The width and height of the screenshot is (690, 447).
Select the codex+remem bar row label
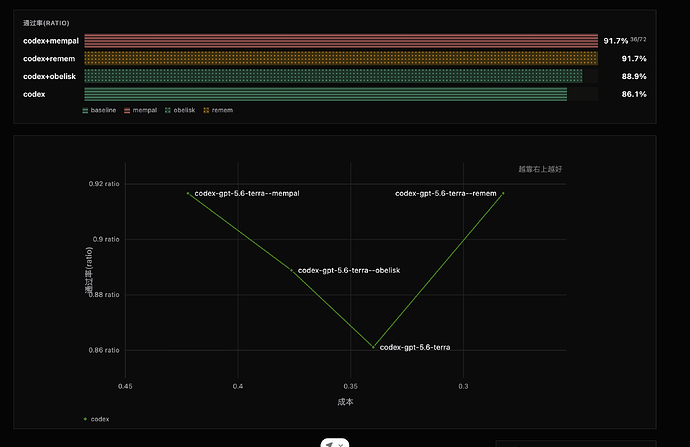(49, 59)
